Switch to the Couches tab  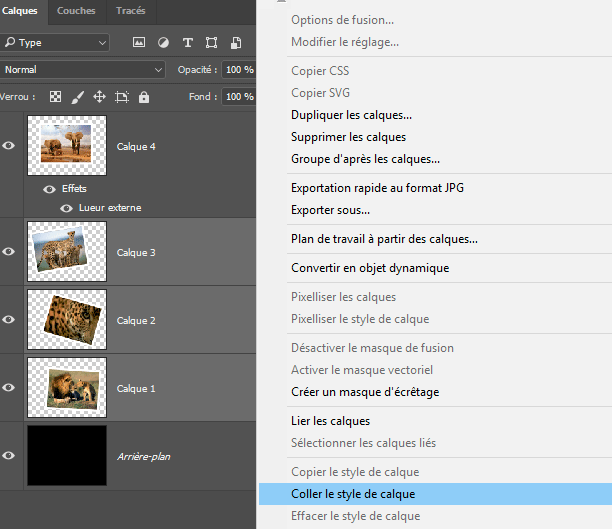coord(76,11)
